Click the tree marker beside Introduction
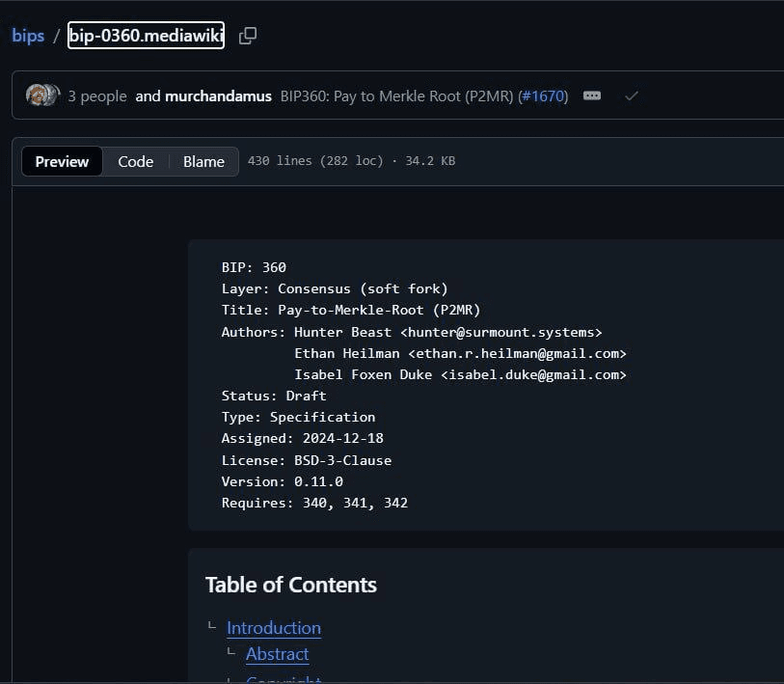This screenshot has width=784, height=684. [x=212, y=627]
